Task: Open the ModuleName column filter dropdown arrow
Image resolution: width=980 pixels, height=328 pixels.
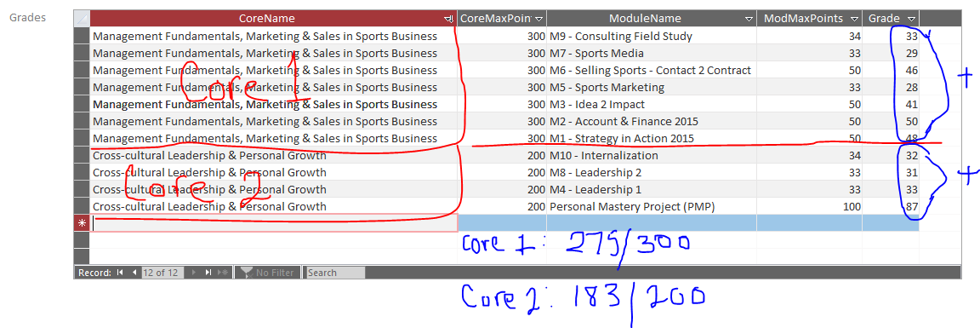Action: coord(749,20)
